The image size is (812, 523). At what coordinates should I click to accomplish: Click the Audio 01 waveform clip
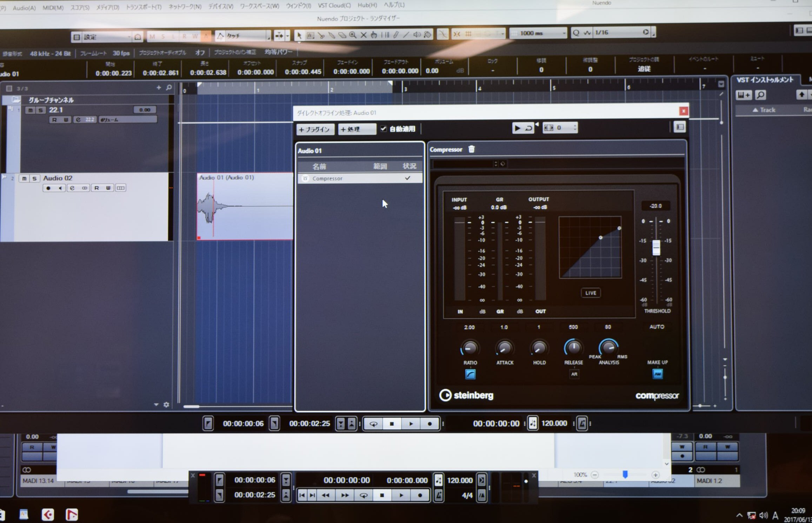(245, 207)
